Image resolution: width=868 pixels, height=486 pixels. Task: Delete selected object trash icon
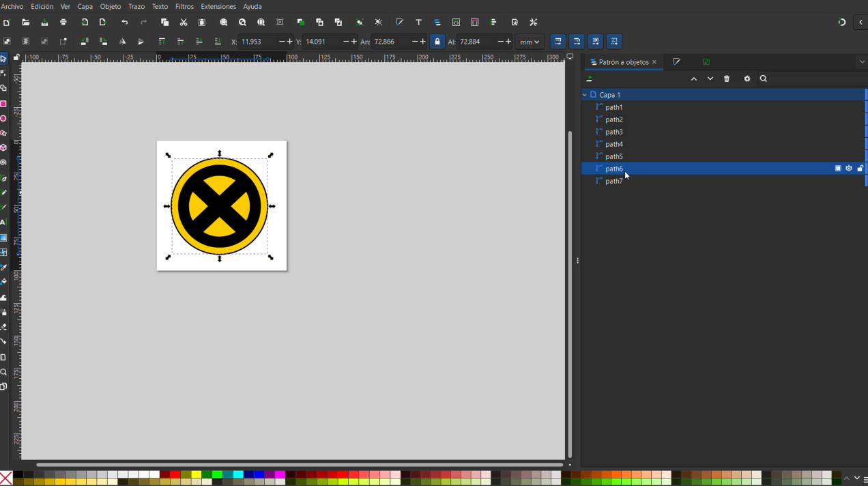727,78
